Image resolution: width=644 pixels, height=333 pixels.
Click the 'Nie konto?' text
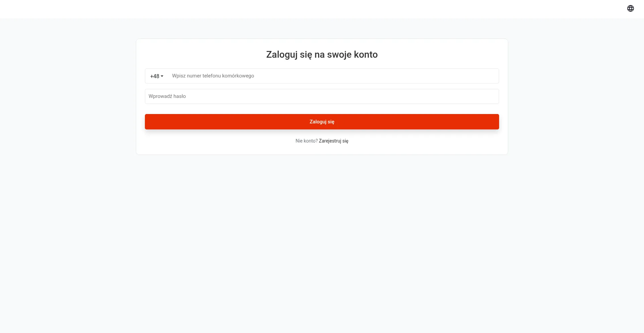(306, 141)
